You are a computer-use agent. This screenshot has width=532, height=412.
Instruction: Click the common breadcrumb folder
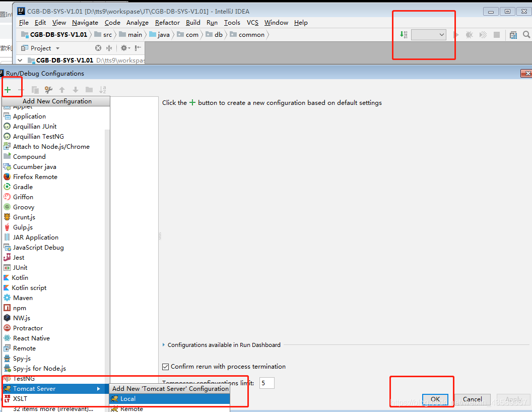(247, 35)
